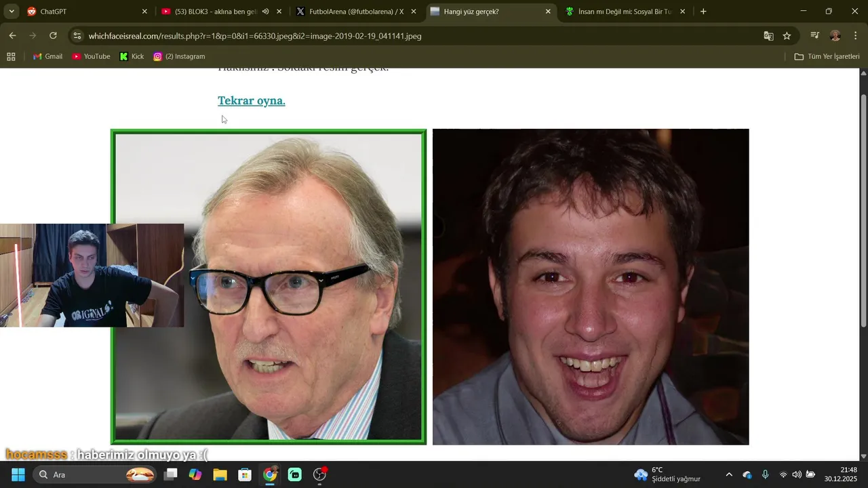This screenshot has height=488, width=868.
Task: Open OBS Studio from the taskbar
Action: pyautogui.click(x=320, y=474)
